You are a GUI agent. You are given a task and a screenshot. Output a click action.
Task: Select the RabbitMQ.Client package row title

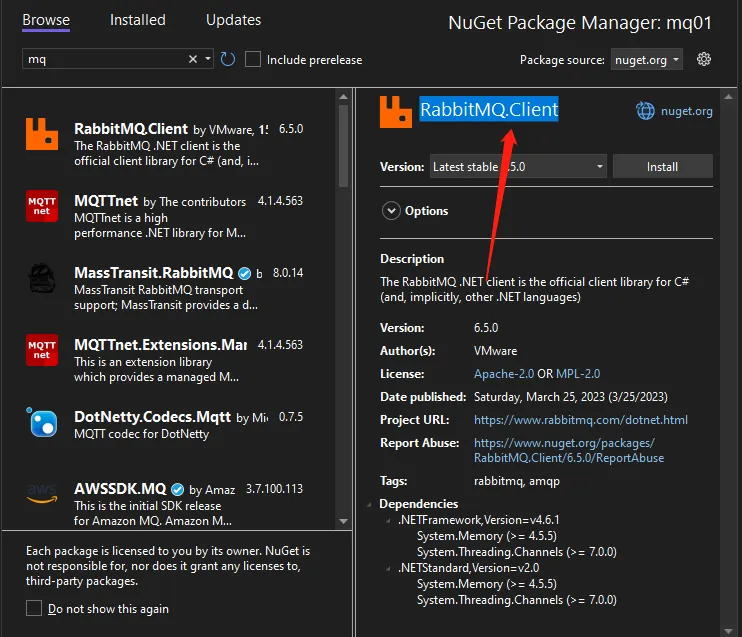click(131, 129)
